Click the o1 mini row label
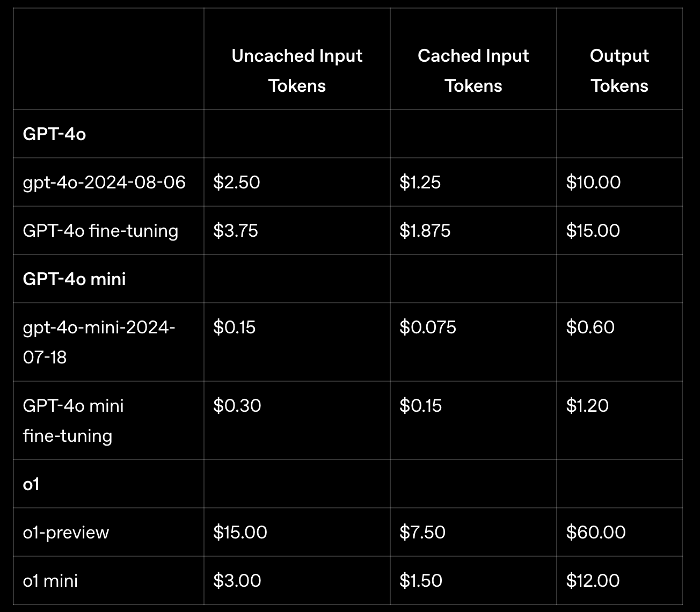The height and width of the screenshot is (612, 700). pyautogui.click(x=50, y=581)
